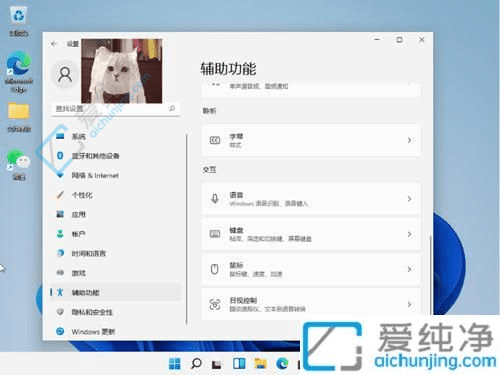Open the Windows Start menu
Screen dimensions: 500x375
point(174,364)
